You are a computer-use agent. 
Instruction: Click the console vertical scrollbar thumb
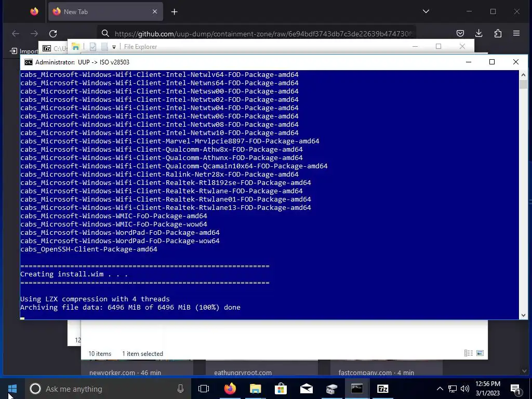(x=523, y=84)
